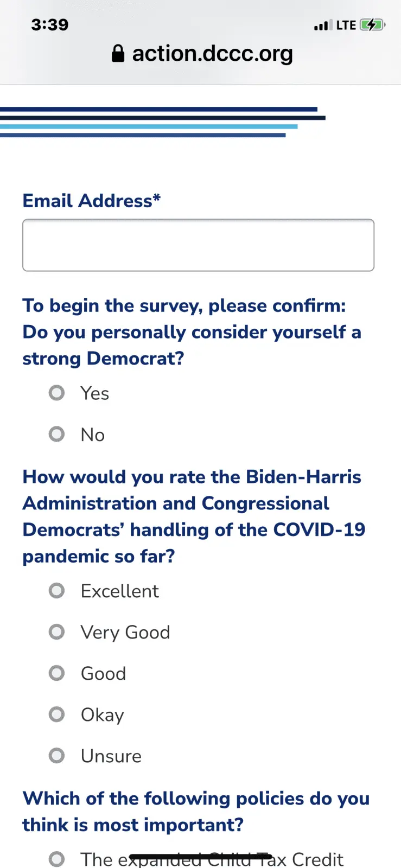
Task: Tap the 'Which of the following policies' heading
Action: (196, 812)
